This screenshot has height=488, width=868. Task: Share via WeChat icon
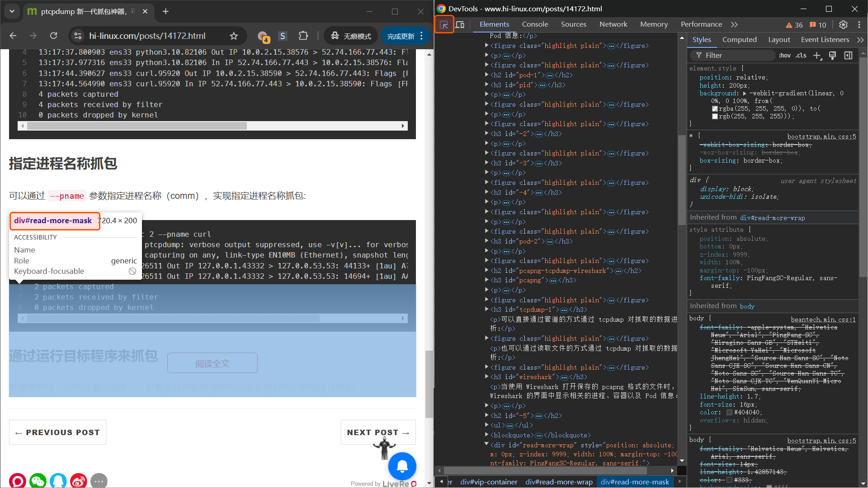pyautogui.click(x=38, y=480)
